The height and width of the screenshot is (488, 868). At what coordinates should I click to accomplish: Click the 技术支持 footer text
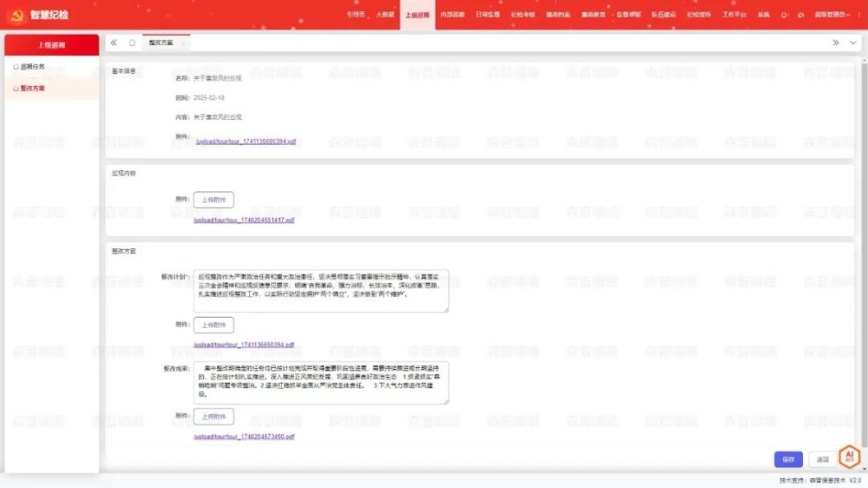click(x=820, y=480)
